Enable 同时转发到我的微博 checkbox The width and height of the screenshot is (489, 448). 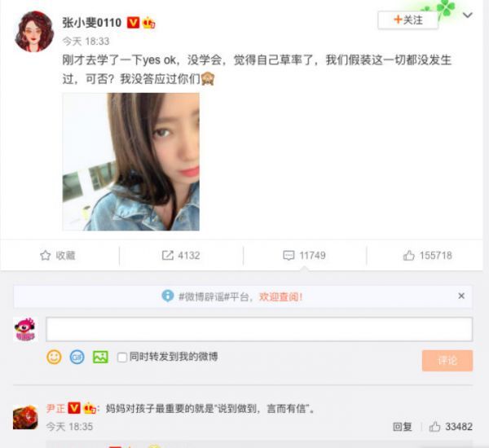coord(122,358)
